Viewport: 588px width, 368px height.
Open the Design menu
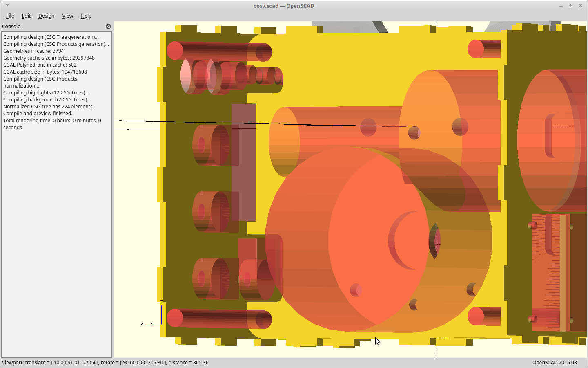pos(46,16)
